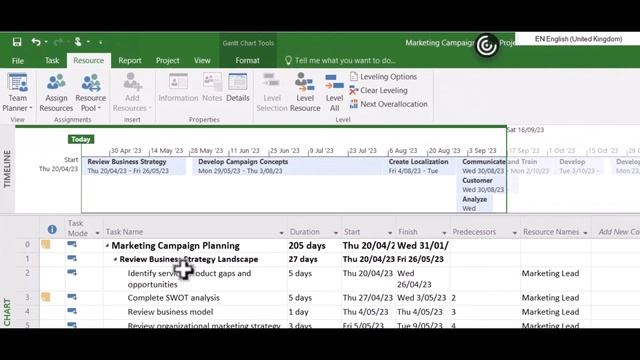Image resolution: width=640 pixels, height=360 pixels.
Task: Open the Gantt Chart Tools Format tab
Action: [247, 60]
